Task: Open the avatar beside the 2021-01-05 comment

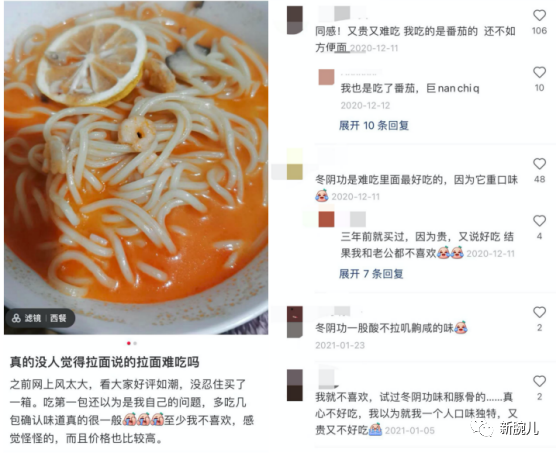Action: pos(295,385)
